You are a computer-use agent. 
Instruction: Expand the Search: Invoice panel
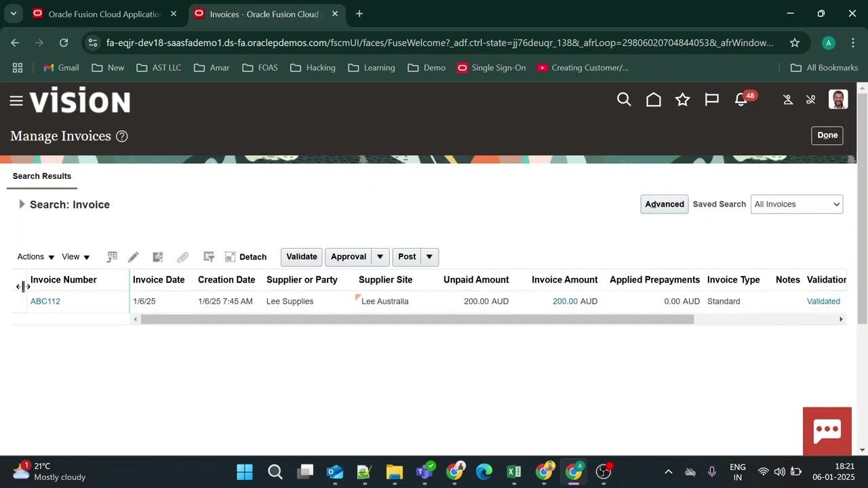[x=22, y=204]
